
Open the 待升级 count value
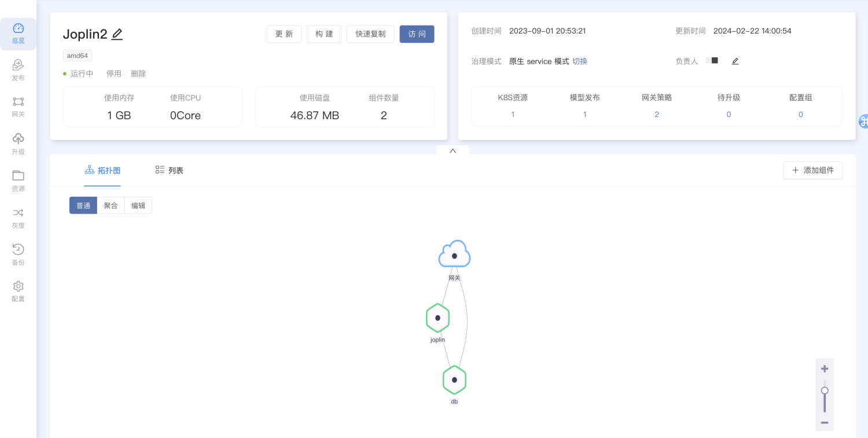tap(729, 115)
